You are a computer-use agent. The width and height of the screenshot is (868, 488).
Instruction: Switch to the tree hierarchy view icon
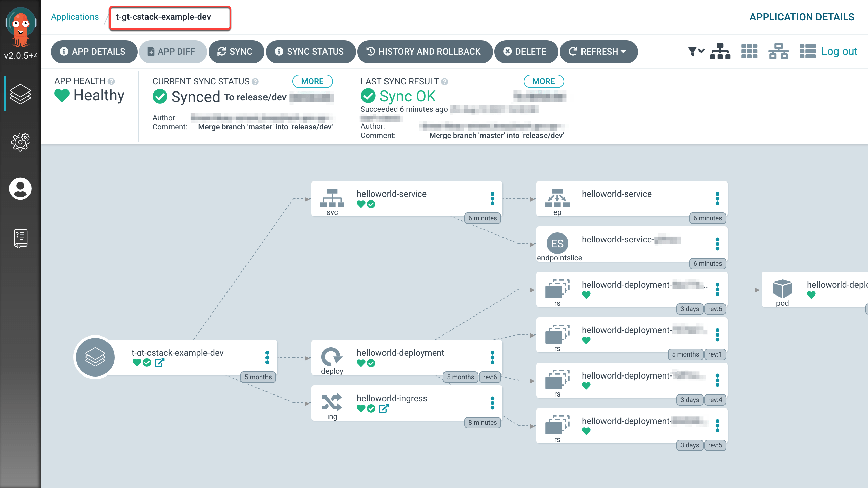point(720,52)
